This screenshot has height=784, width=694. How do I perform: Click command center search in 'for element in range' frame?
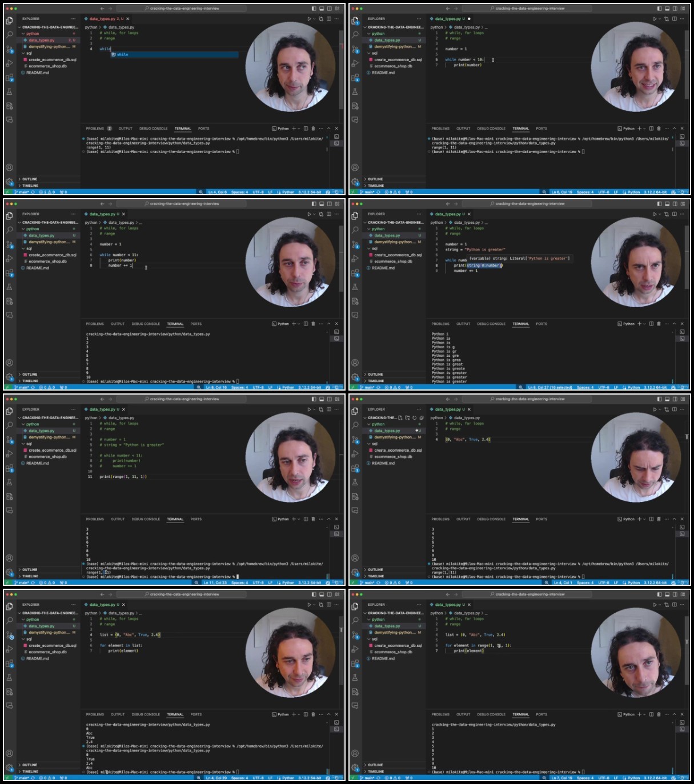tap(527, 594)
